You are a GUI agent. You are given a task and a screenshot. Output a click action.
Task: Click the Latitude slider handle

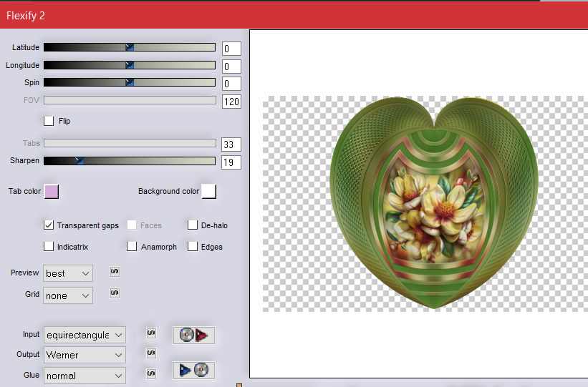130,47
